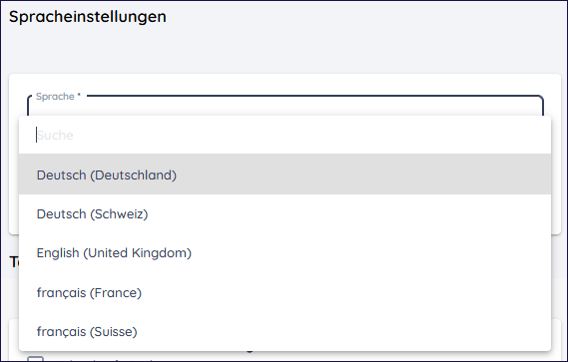Image resolution: width=568 pixels, height=362 pixels.
Task: Click the Spracheinstellungen page heading
Action: click(x=88, y=17)
